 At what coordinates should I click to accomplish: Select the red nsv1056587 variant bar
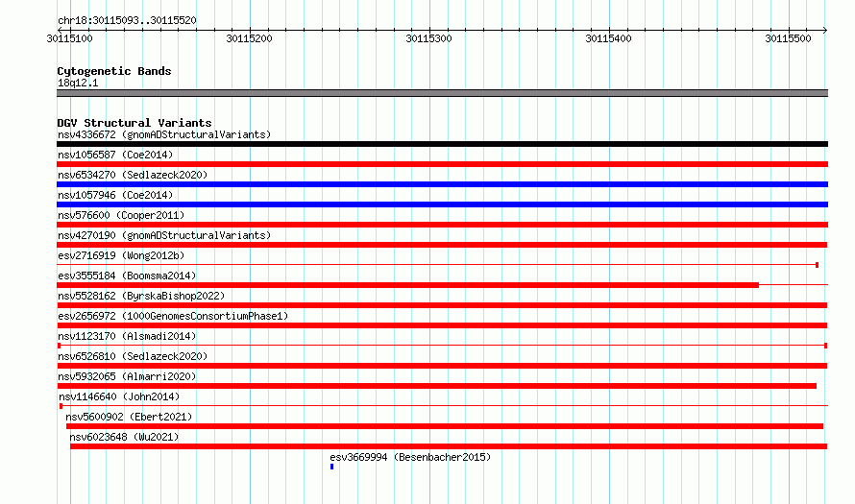tap(442, 164)
